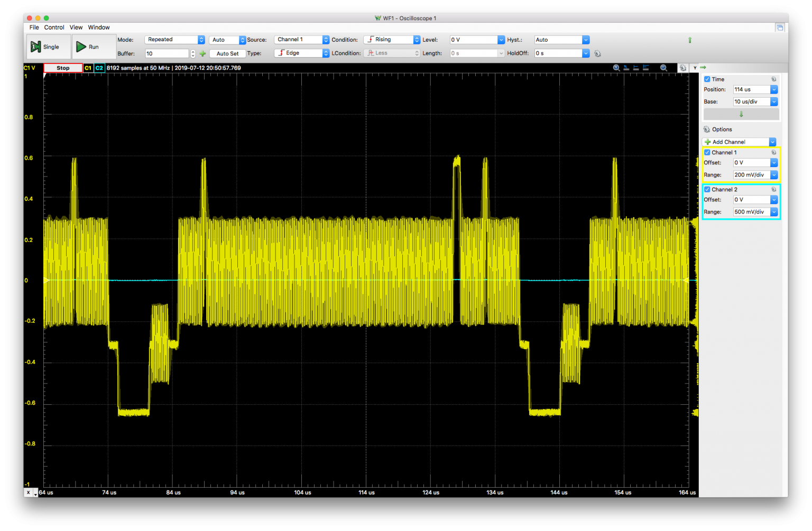The width and height of the screenshot is (812, 531).
Task: Open the Window menu
Action: (99, 27)
